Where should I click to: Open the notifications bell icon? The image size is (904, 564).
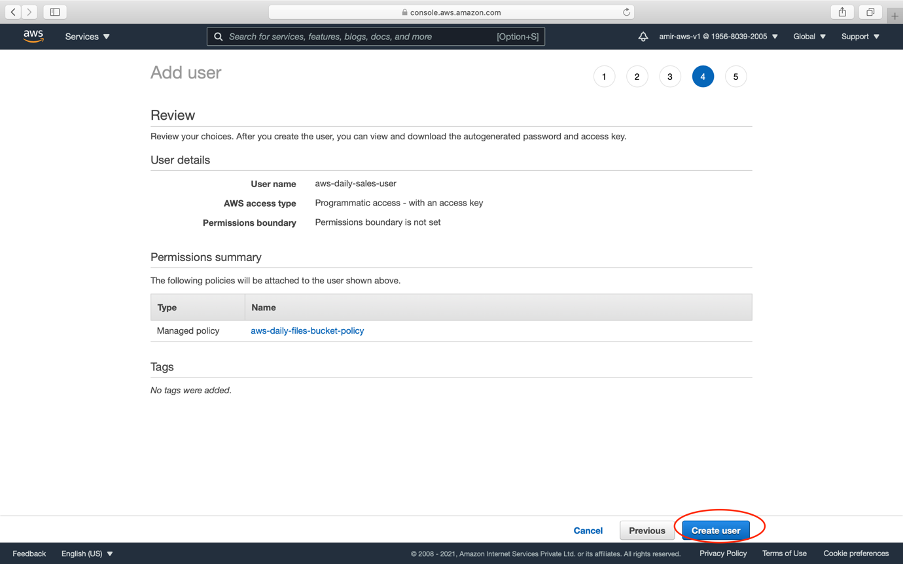pyautogui.click(x=643, y=36)
